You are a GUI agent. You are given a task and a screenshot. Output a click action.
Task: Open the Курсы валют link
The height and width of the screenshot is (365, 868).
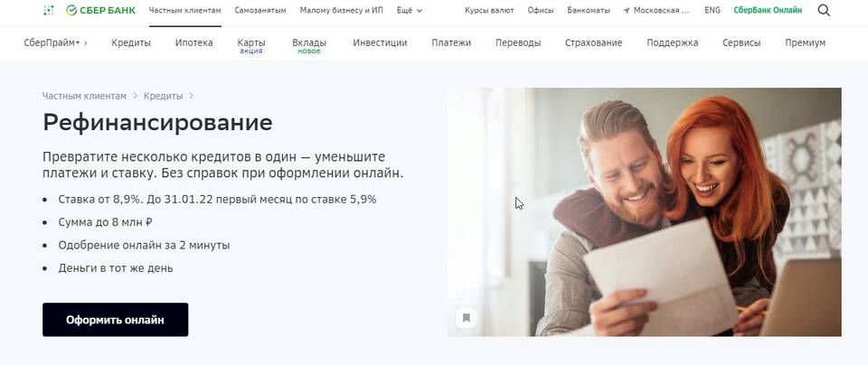coord(489,11)
